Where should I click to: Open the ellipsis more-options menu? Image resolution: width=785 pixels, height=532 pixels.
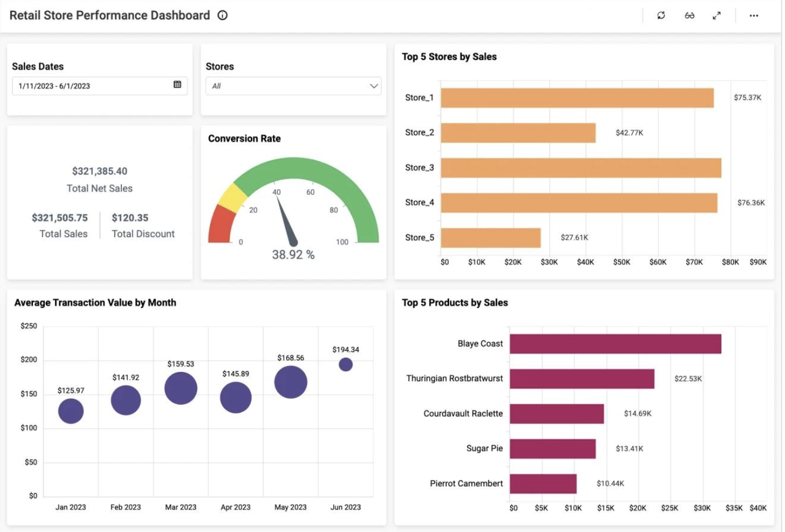tap(753, 15)
